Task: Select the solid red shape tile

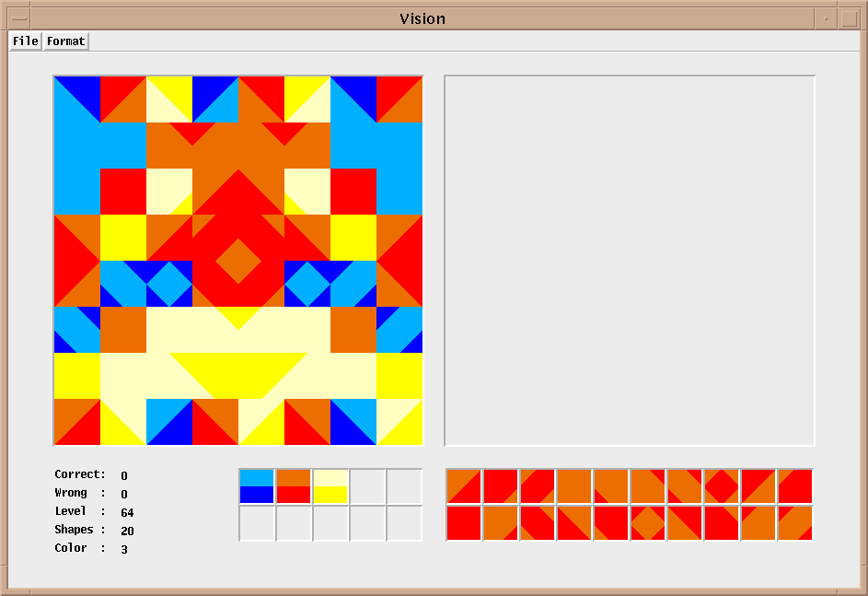Action: [x=464, y=523]
